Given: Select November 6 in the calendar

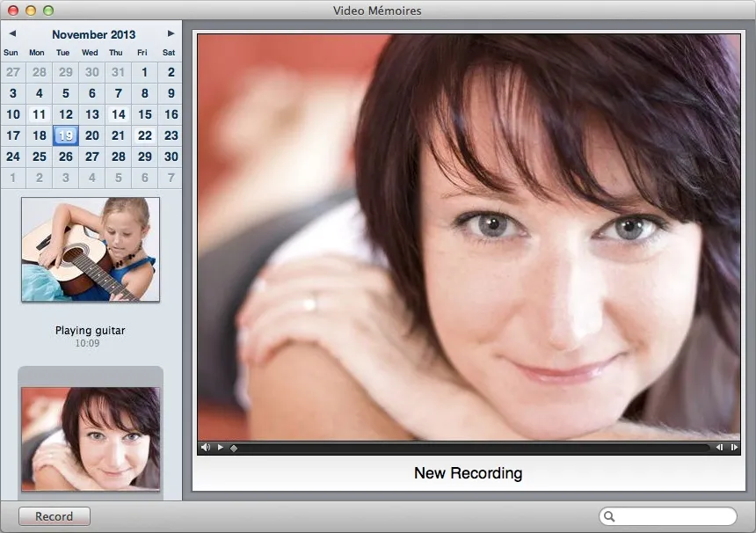Looking at the screenshot, I should tap(92, 93).
